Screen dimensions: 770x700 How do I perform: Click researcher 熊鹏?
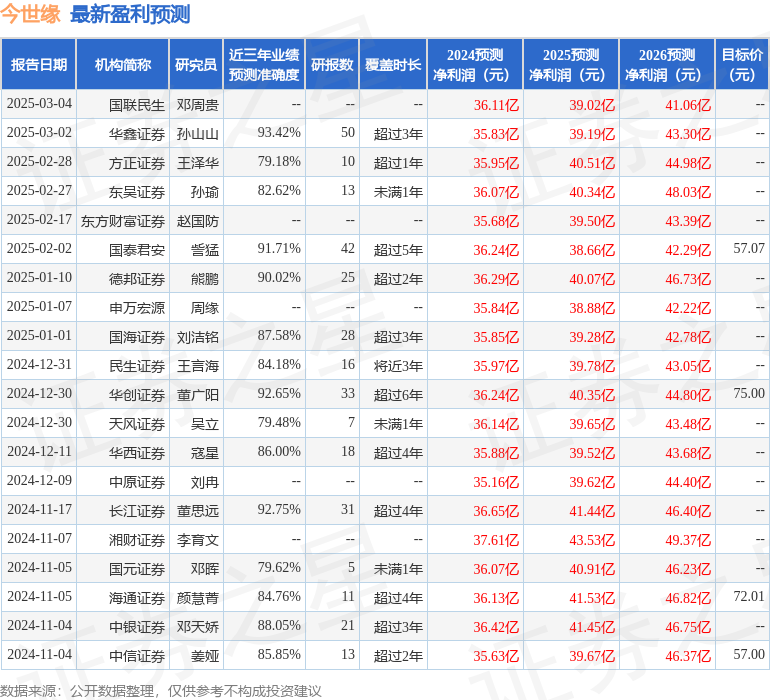click(205, 279)
